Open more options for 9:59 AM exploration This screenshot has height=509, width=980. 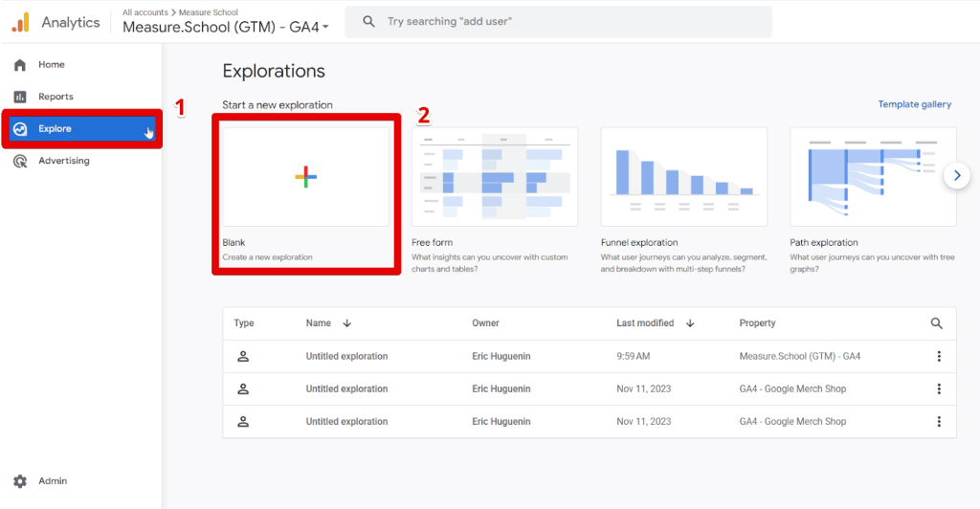(x=939, y=357)
